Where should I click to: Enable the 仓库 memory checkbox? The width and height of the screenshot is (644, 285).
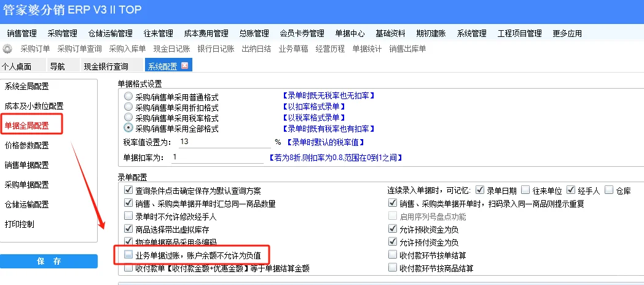[609, 190]
